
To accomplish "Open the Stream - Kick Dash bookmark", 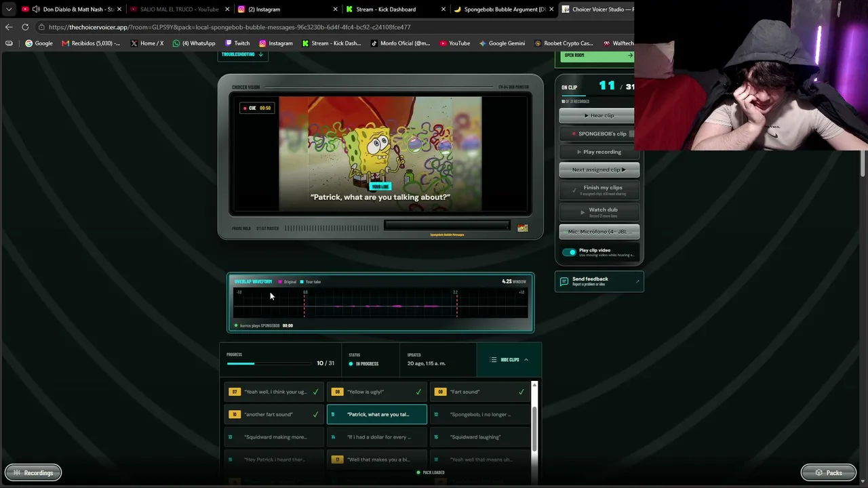I will (332, 43).
